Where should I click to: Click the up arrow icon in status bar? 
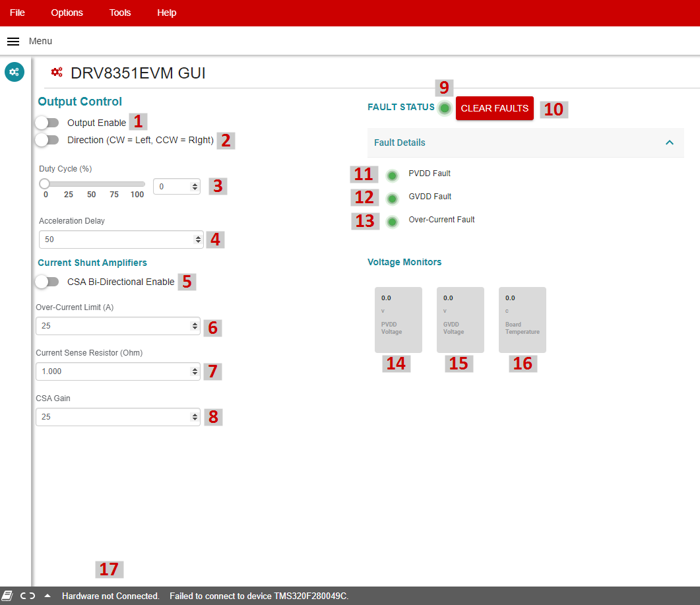48,596
